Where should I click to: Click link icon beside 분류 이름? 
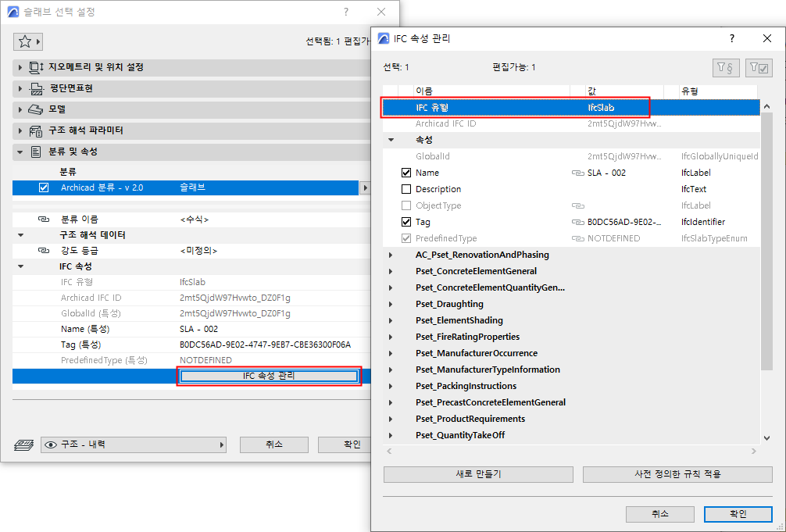click(x=44, y=220)
